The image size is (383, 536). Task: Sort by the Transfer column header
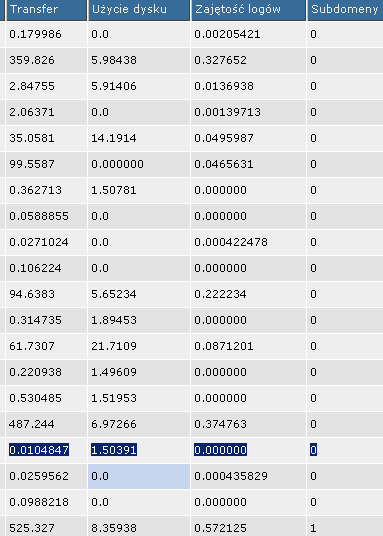[x=47, y=10]
